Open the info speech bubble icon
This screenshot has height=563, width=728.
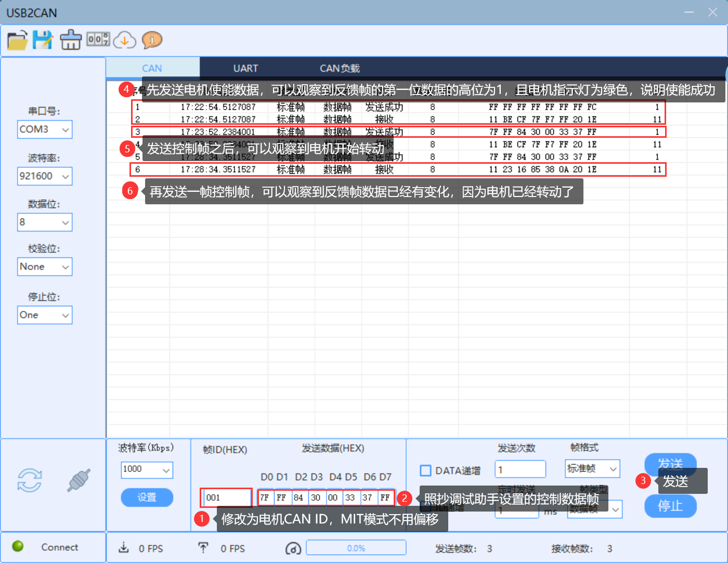[152, 40]
